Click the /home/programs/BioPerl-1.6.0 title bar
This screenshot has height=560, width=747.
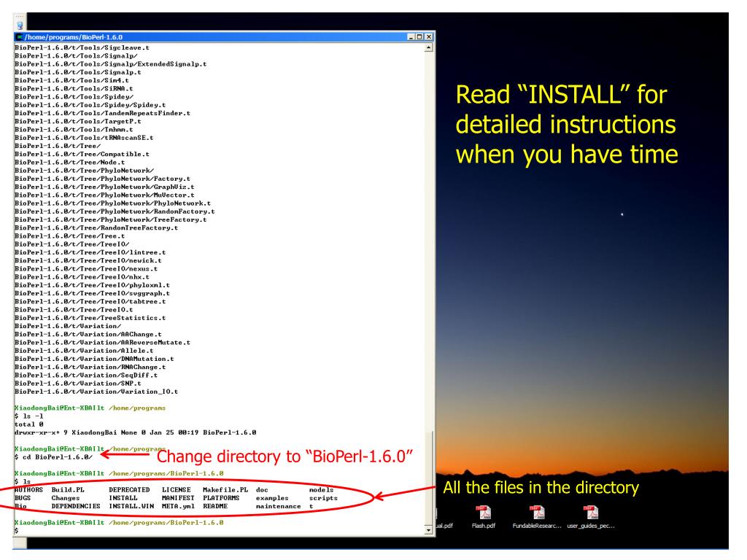coord(225,37)
